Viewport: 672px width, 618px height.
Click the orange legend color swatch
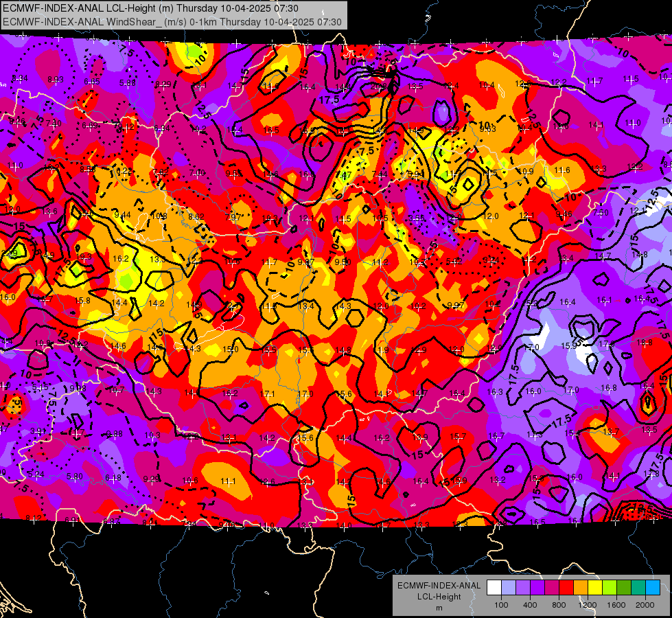pos(581,588)
